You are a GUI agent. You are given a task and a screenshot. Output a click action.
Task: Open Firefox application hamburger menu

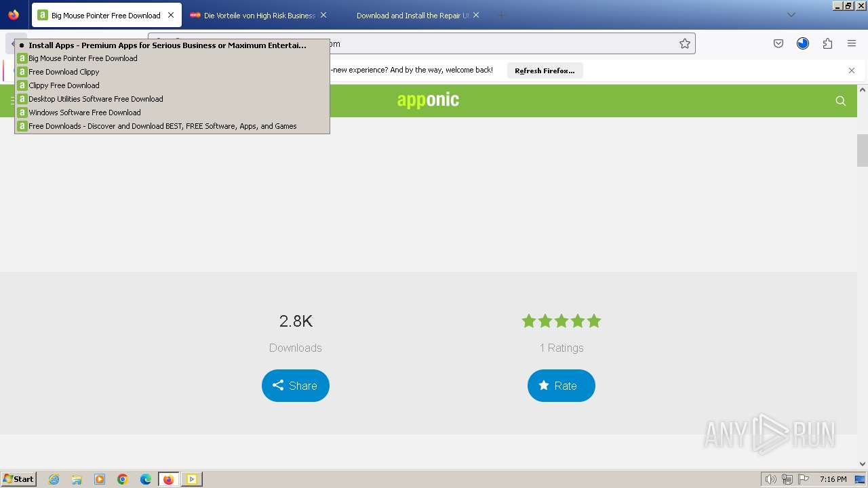coord(852,43)
